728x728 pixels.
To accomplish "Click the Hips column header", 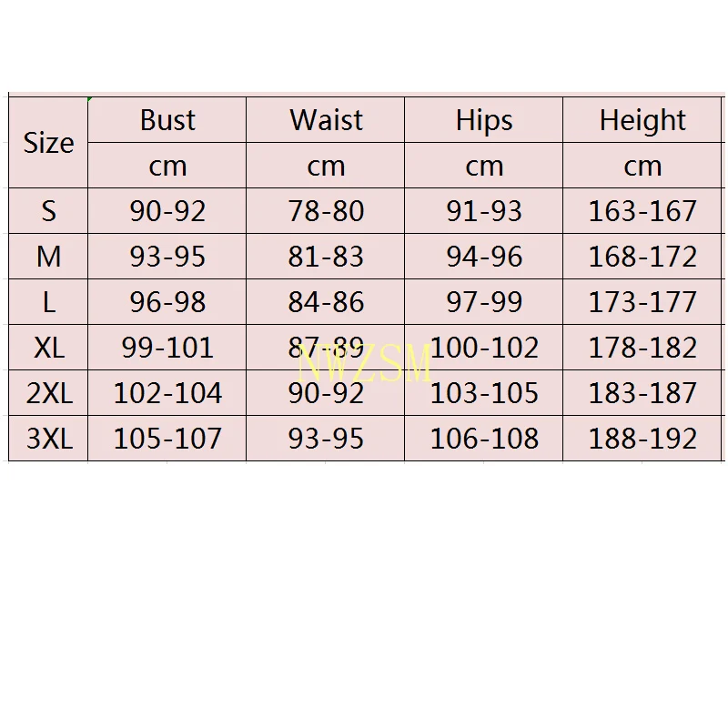I will 484,120.
